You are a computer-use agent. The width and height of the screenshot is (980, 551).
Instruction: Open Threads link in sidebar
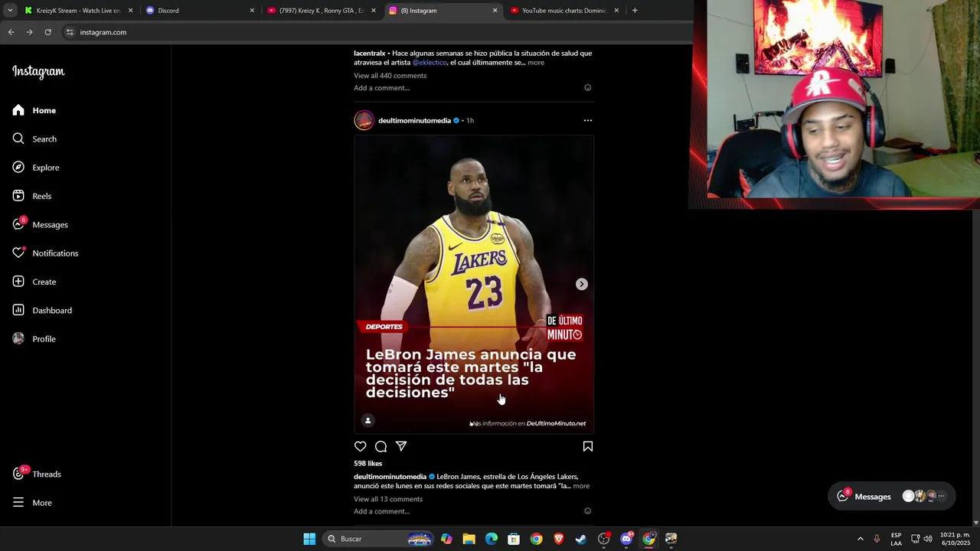pyautogui.click(x=37, y=474)
